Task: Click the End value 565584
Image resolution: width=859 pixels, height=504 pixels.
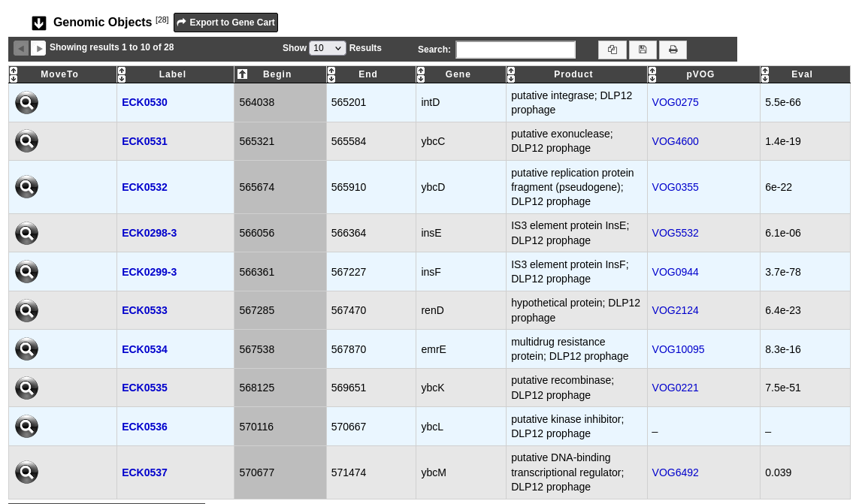Action: [x=349, y=141]
